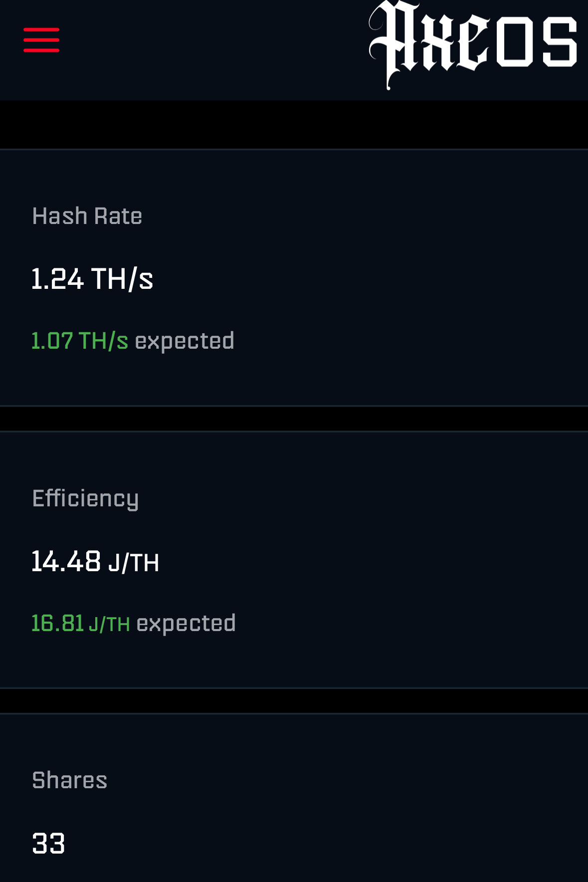Image resolution: width=588 pixels, height=882 pixels.
Task: Click the black strip below the header
Action: coord(294,125)
